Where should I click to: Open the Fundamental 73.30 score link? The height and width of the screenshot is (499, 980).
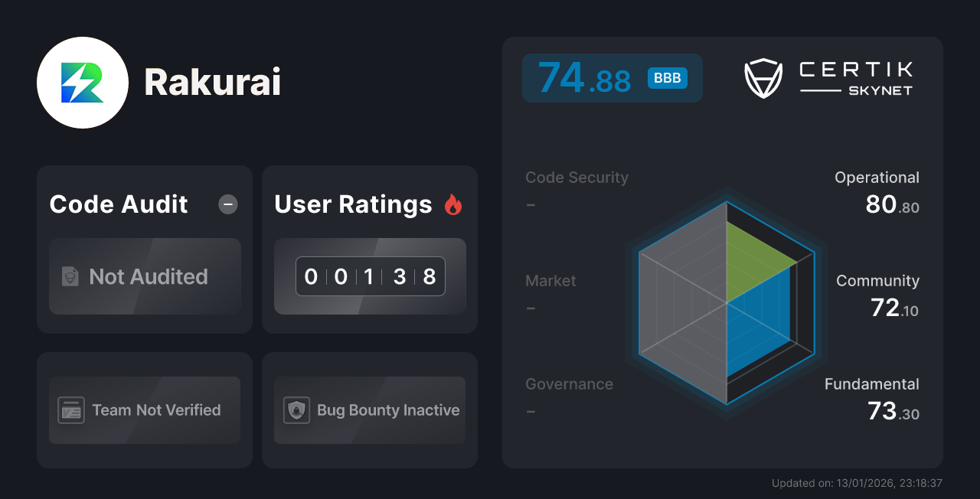[872, 396]
